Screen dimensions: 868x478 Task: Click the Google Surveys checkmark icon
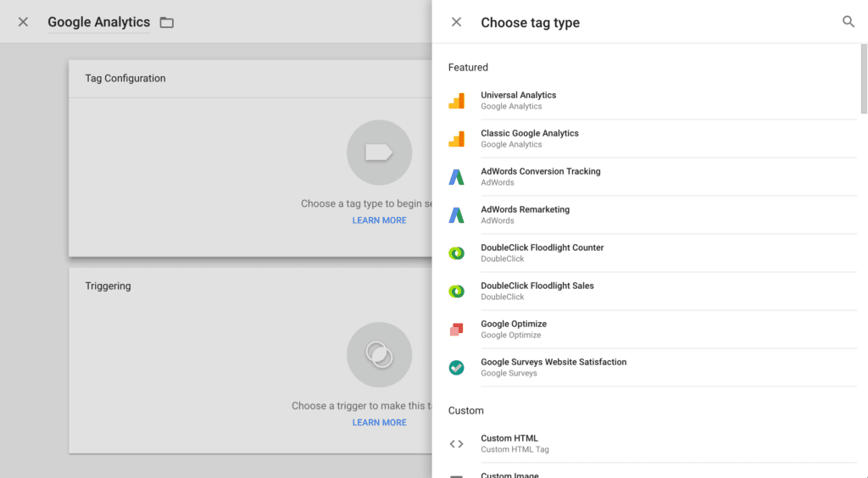[x=457, y=368]
